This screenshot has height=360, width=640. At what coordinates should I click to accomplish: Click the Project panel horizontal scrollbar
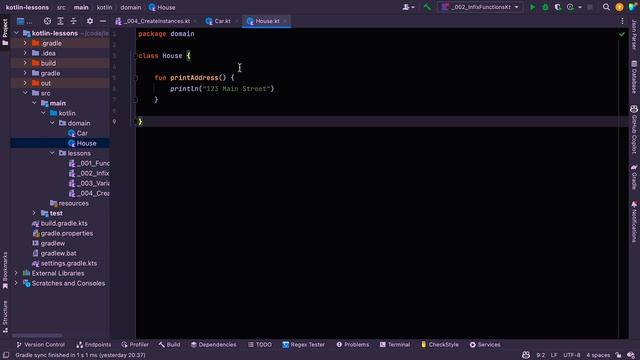click(38, 336)
